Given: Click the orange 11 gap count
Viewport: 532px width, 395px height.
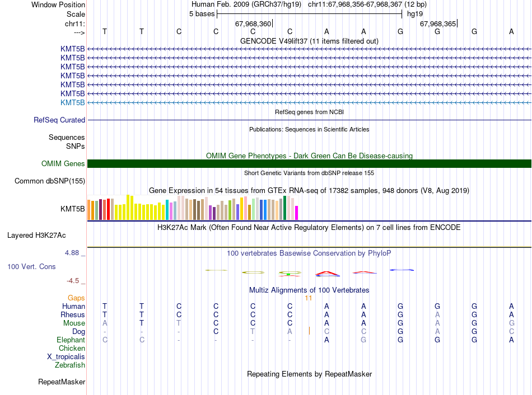Looking at the screenshot, I should coord(308,298).
